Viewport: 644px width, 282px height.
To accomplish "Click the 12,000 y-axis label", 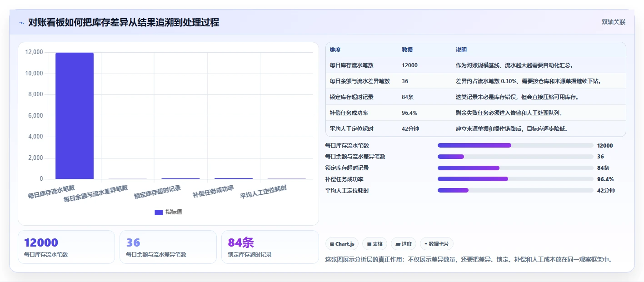I will 34,52.
